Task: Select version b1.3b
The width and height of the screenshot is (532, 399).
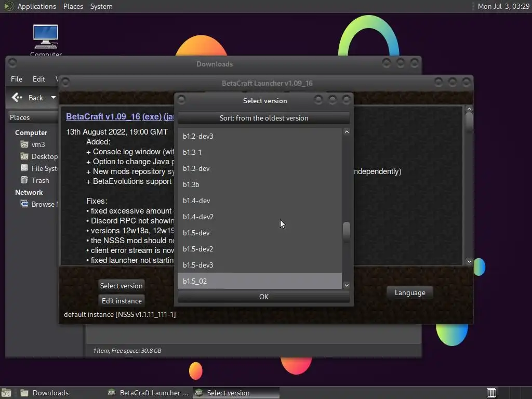Action: point(260,184)
